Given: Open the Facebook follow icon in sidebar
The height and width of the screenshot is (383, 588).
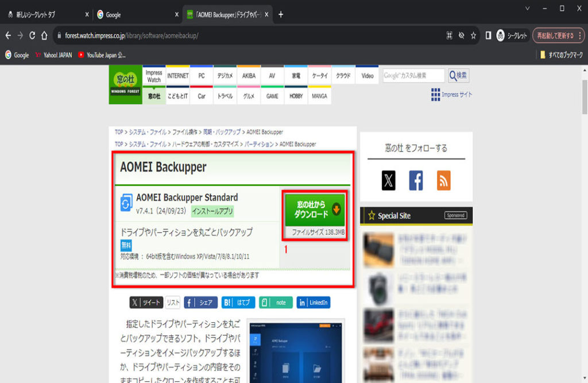Looking at the screenshot, I should click(x=416, y=180).
